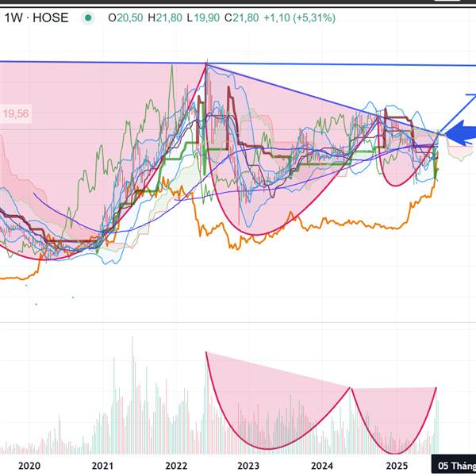
Task: Click the open value O20,50
Action: click(x=125, y=18)
